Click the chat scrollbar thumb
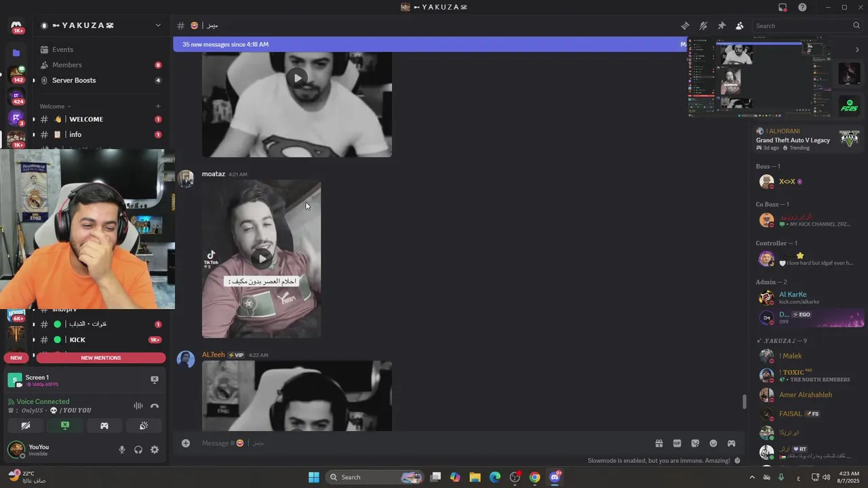Viewport: 868px width, 488px height. [x=745, y=401]
